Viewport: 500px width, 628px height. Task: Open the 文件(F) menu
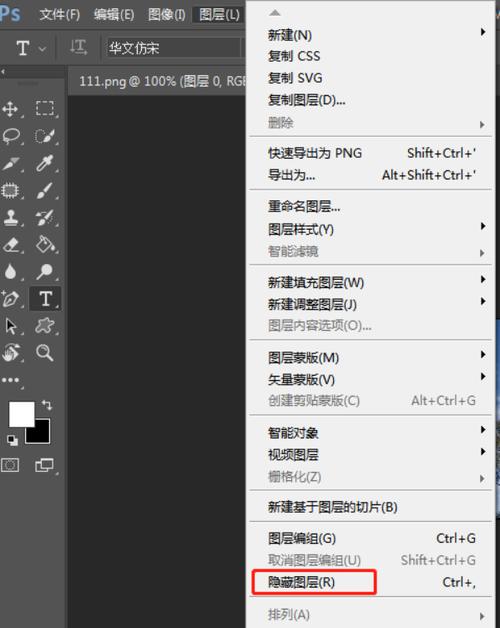60,15
